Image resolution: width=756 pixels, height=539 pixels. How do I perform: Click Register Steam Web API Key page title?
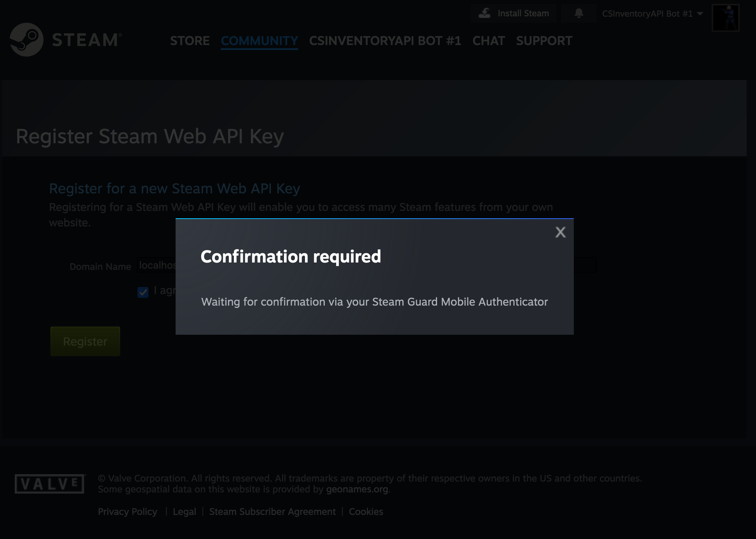pos(150,136)
